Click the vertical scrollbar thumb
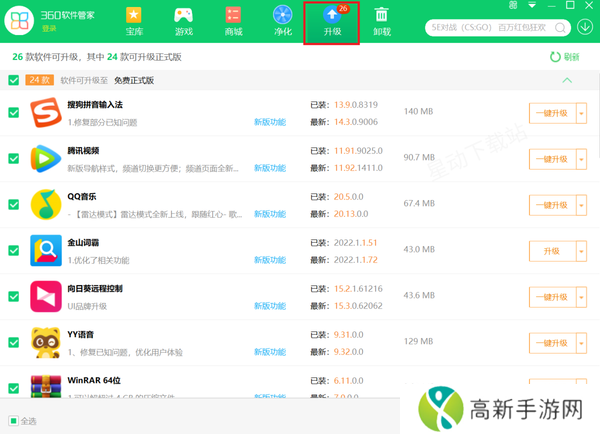The height and width of the screenshot is (434, 600). click(x=598, y=114)
